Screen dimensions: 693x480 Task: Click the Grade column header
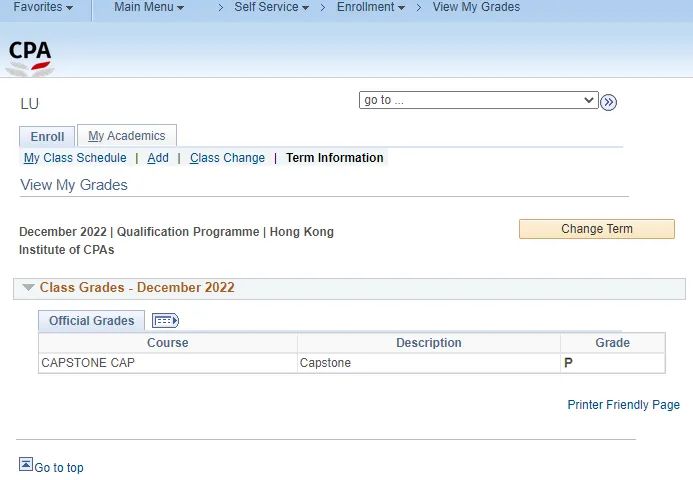(613, 343)
